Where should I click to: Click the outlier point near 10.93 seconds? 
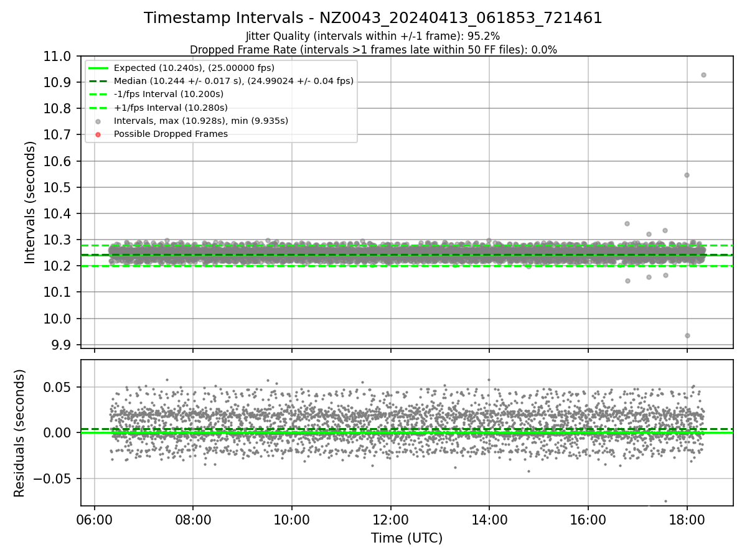(703, 75)
